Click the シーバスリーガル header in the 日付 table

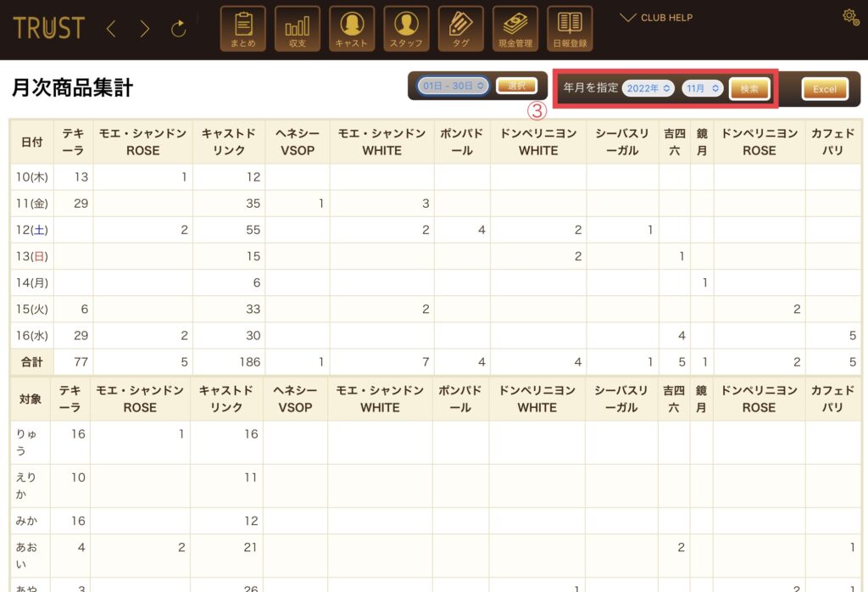622,142
